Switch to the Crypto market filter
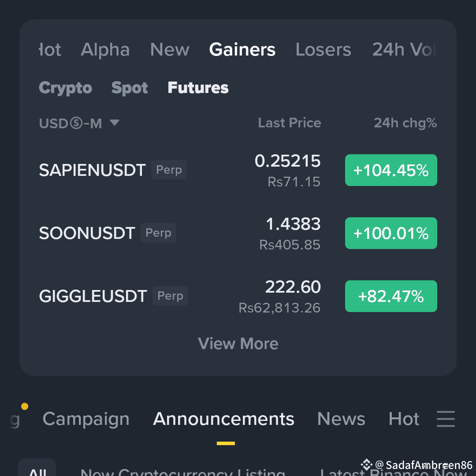The width and height of the screenshot is (476, 476). tap(65, 88)
